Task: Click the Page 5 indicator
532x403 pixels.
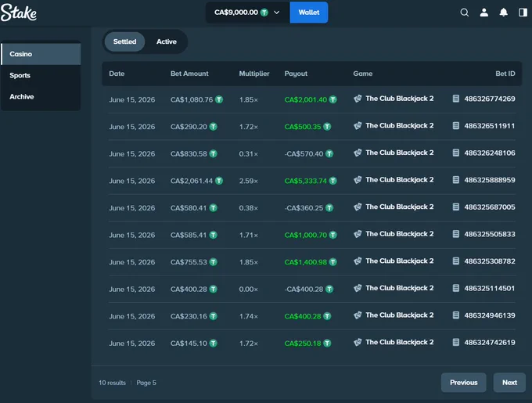Action: pyautogui.click(x=146, y=383)
